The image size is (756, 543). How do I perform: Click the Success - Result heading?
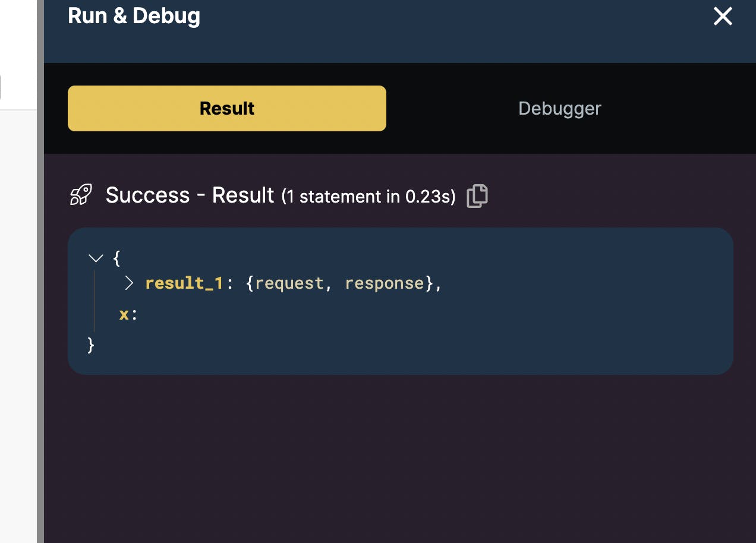point(190,195)
